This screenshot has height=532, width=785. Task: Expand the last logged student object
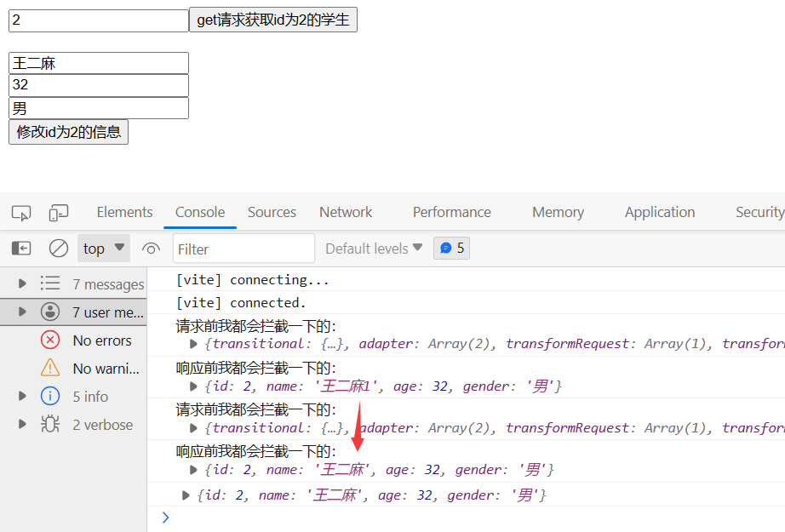186,495
